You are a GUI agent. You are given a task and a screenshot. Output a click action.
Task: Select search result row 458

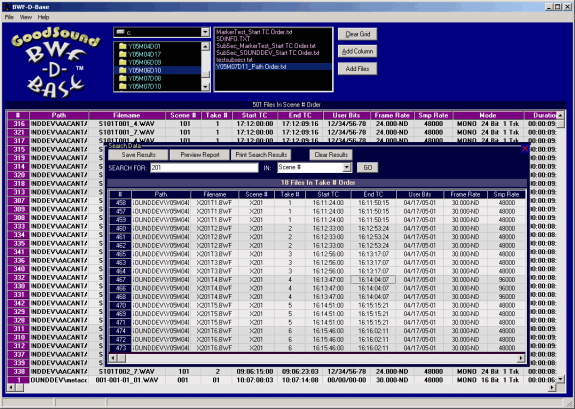120,203
